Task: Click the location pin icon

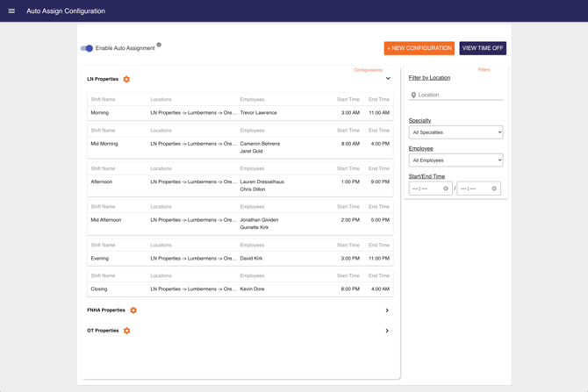Action: (413, 96)
